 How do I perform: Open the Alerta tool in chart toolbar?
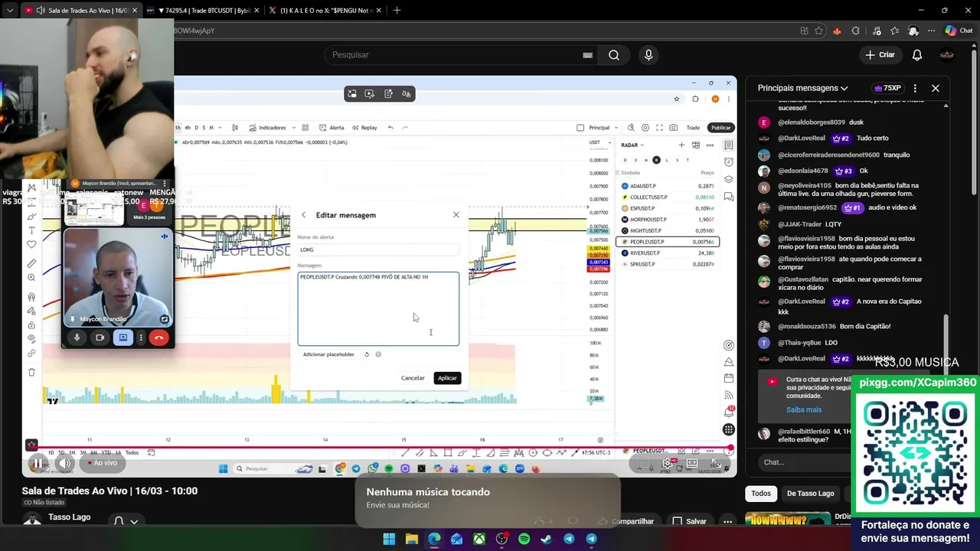pos(332,128)
